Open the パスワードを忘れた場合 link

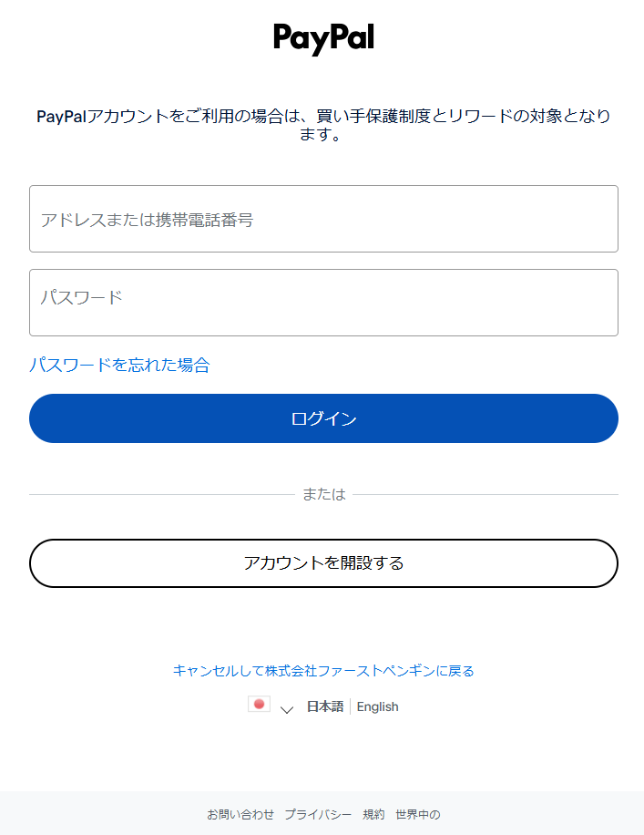click(x=119, y=365)
